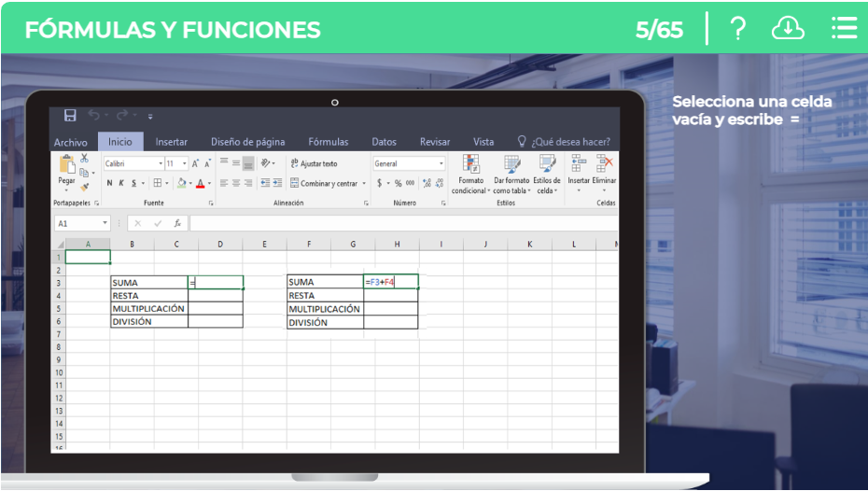Toggle italic K formatting
This screenshot has height=491, width=868.
click(x=121, y=184)
